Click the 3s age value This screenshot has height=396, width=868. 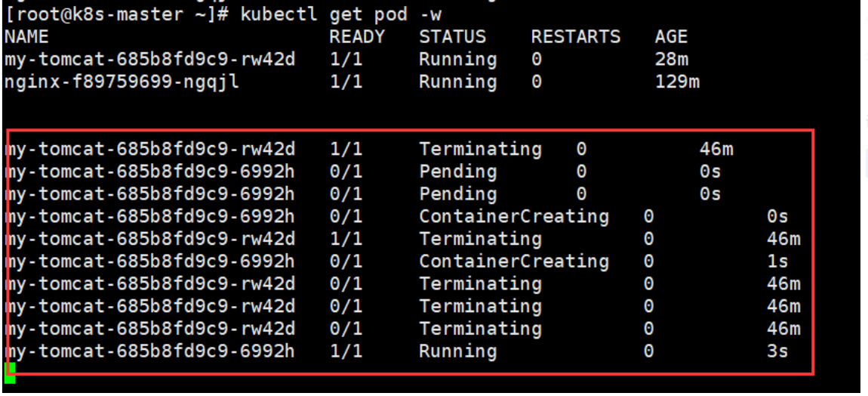(x=777, y=351)
